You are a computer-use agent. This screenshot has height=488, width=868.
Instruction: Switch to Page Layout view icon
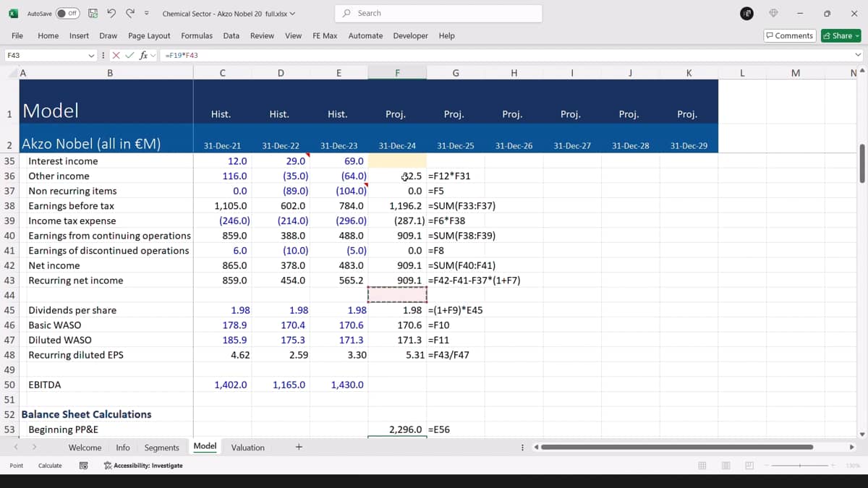pyautogui.click(x=726, y=466)
